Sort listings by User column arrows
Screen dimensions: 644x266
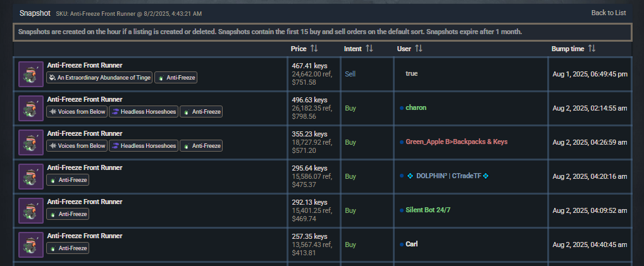coord(419,49)
